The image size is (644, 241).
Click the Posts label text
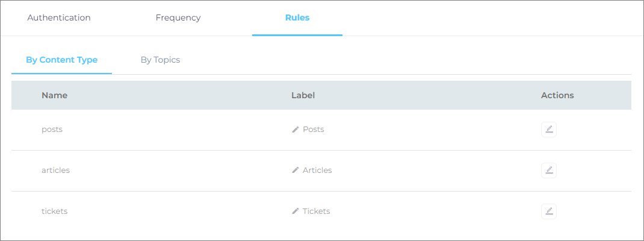(x=314, y=130)
